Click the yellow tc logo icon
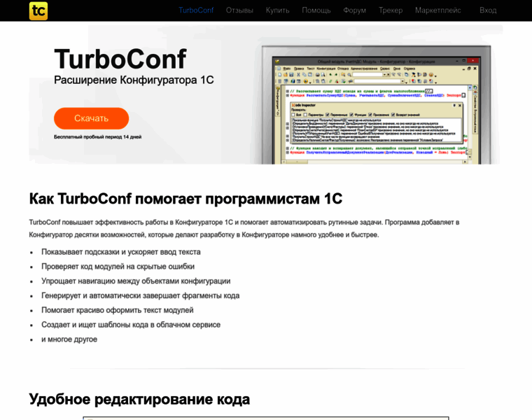Screen dimensions: 532x420 pos(38,11)
